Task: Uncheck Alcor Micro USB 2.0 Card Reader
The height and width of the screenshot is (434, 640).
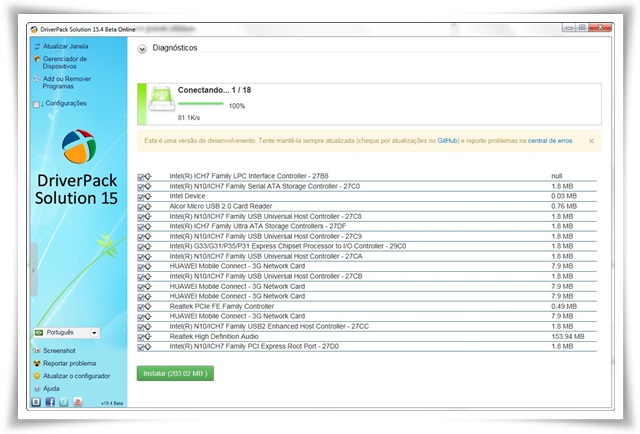Action: point(140,207)
